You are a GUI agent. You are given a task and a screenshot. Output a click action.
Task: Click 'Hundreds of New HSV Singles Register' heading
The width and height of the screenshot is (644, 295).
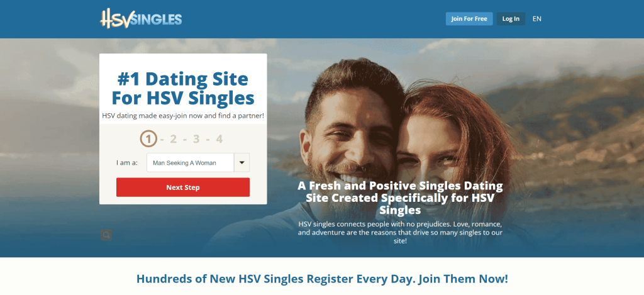pos(322,279)
